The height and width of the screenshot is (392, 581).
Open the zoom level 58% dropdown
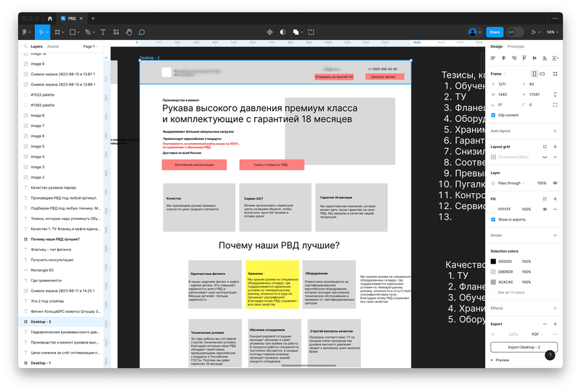[x=553, y=32]
